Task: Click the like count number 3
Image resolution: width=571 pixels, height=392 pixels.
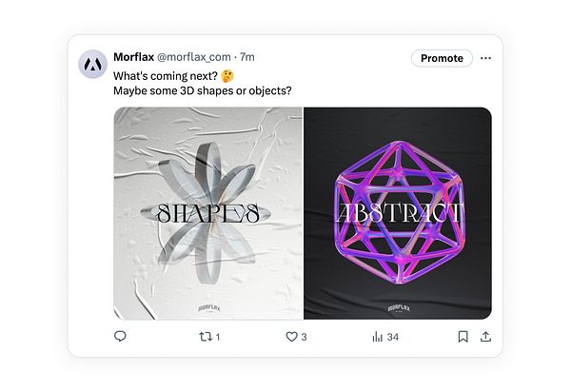Action: 304,337
